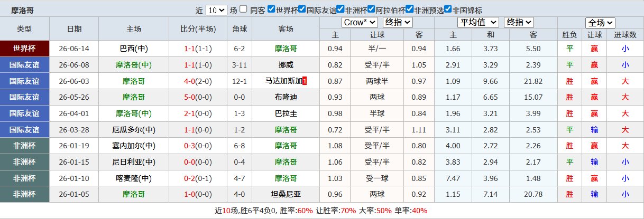Uncheck the 国际友谊 filter checkbox
This screenshot has height=219, width=644.
click(302, 9)
